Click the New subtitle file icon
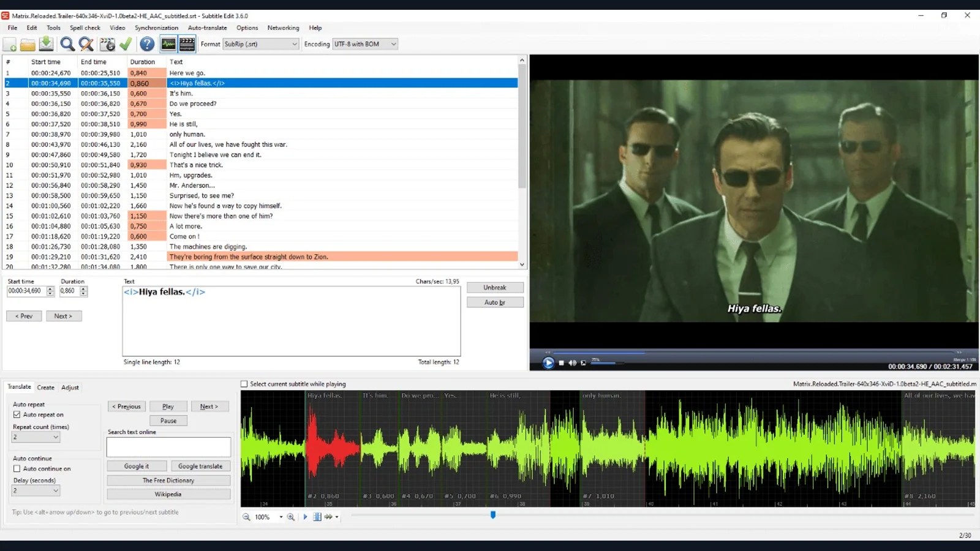Image resolution: width=980 pixels, height=551 pixels. coord(10,44)
